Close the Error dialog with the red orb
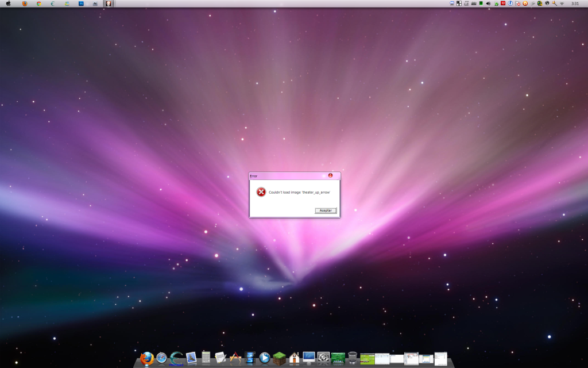 pos(330,175)
